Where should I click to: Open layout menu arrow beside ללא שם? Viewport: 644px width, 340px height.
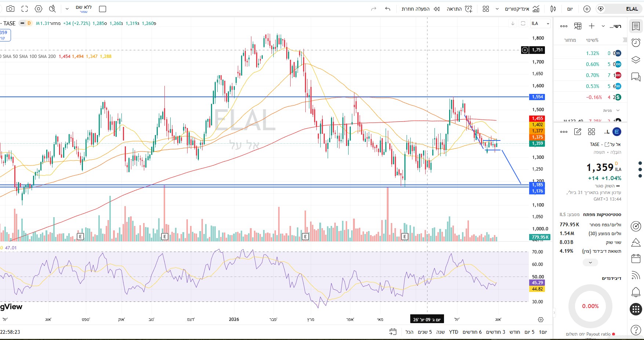click(67, 9)
